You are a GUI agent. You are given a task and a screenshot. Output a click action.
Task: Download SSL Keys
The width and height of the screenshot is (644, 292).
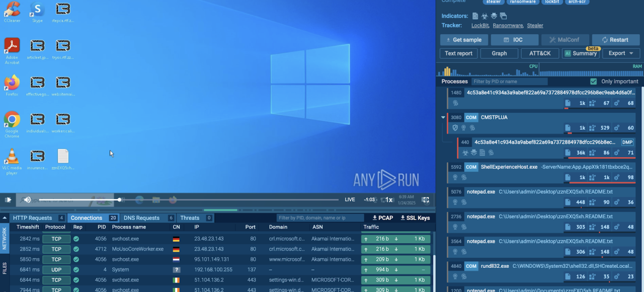(415, 218)
